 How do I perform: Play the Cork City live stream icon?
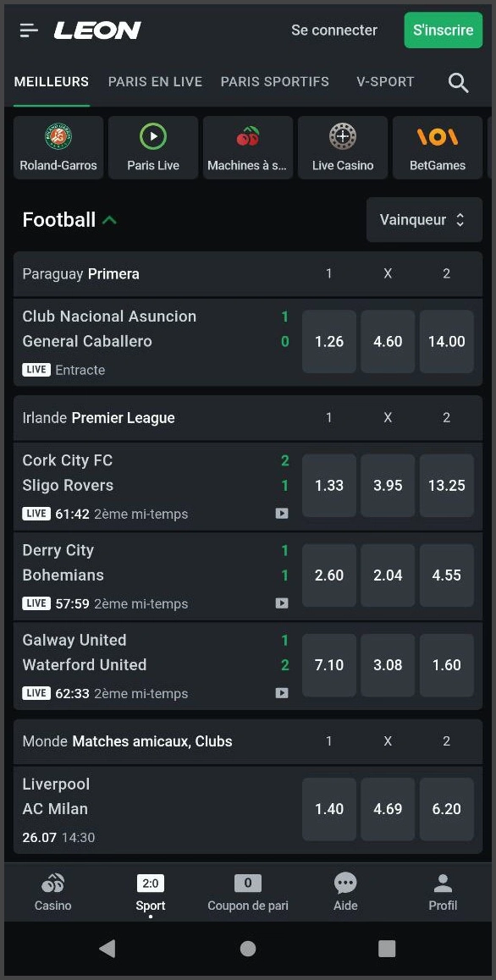click(x=281, y=514)
